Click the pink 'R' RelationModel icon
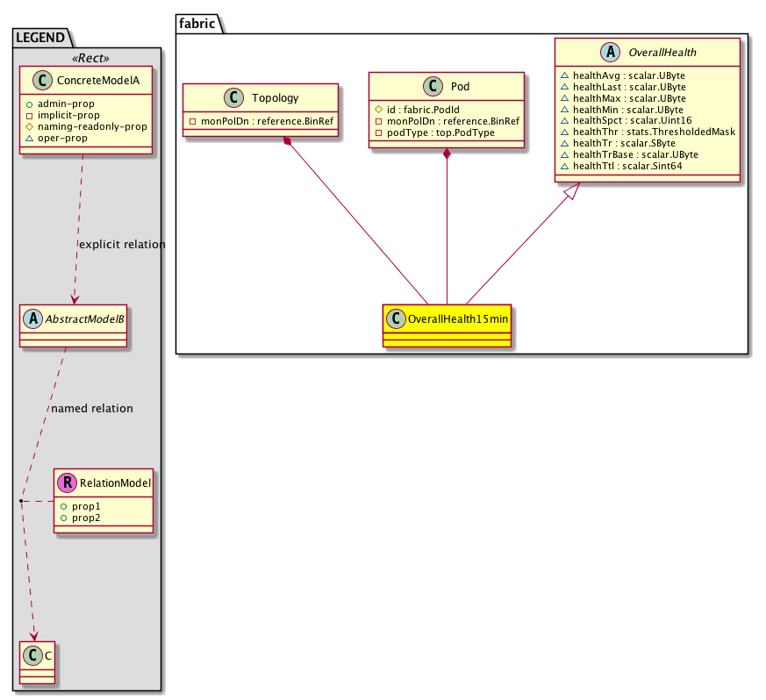 pyautogui.click(x=67, y=482)
